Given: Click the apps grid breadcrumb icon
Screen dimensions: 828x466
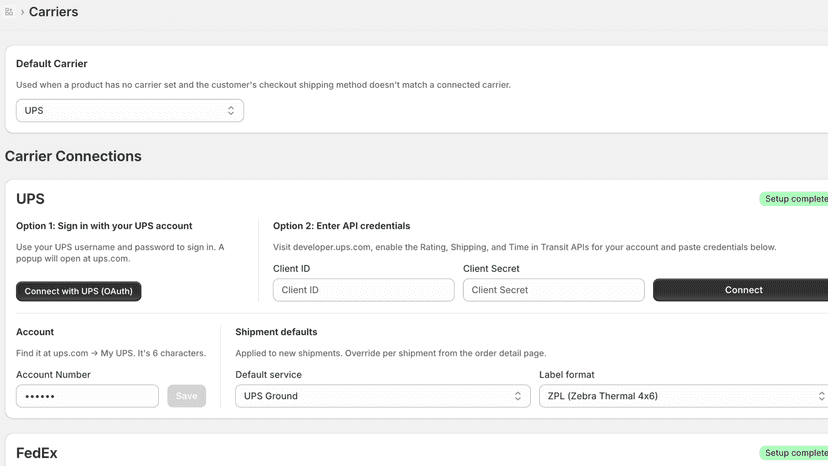Looking at the screenshot, I should (x=9, y=12).
